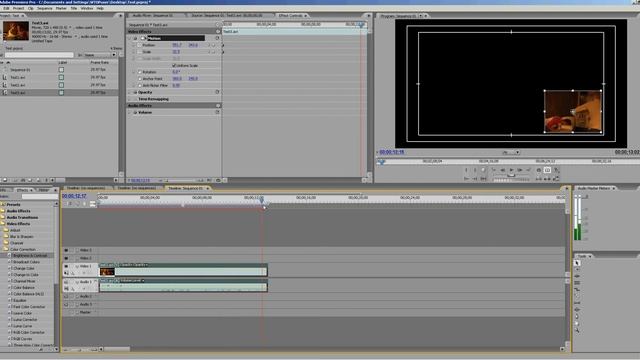Screen dimensions: 640x360
Task: Hide Video 3 track with eye toggle
Action: tap(66, 250)
